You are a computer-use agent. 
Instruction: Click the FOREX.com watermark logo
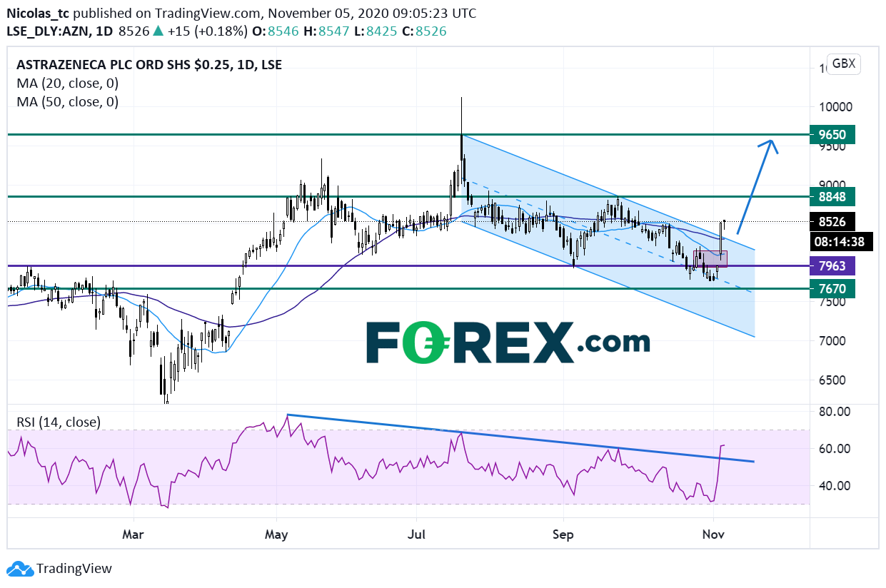pyautogui.click(x=508, y=342)
